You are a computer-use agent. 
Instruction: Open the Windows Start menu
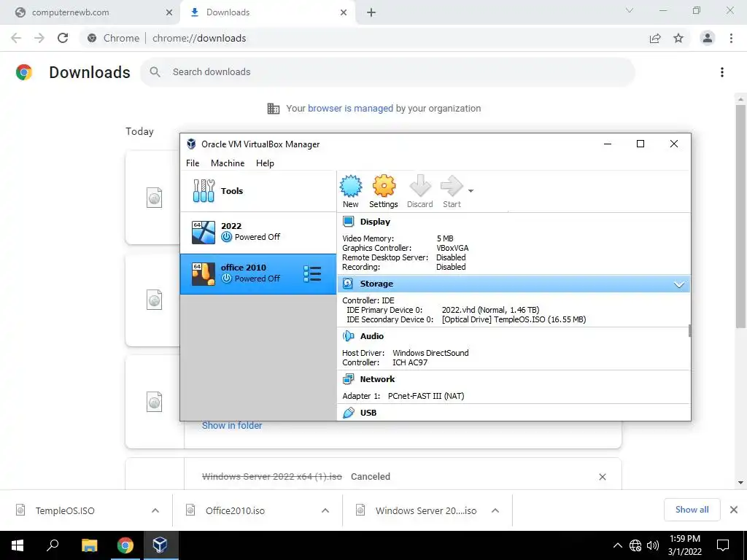(18, 545)
